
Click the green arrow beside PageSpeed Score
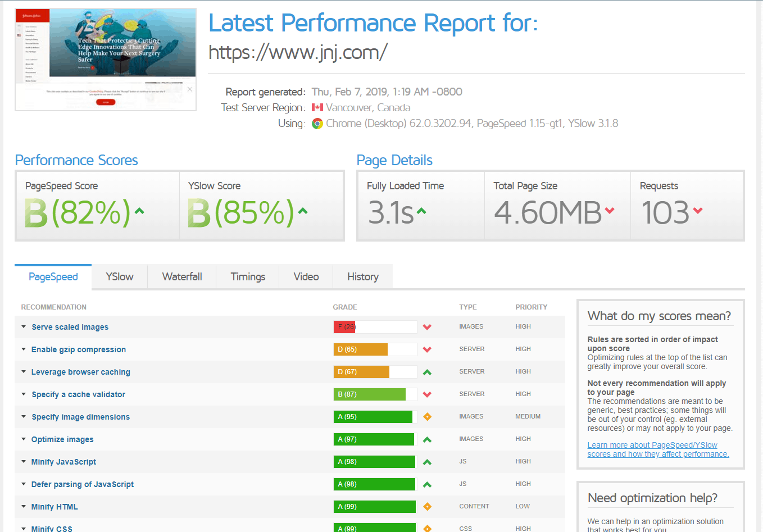coord(139,211)
